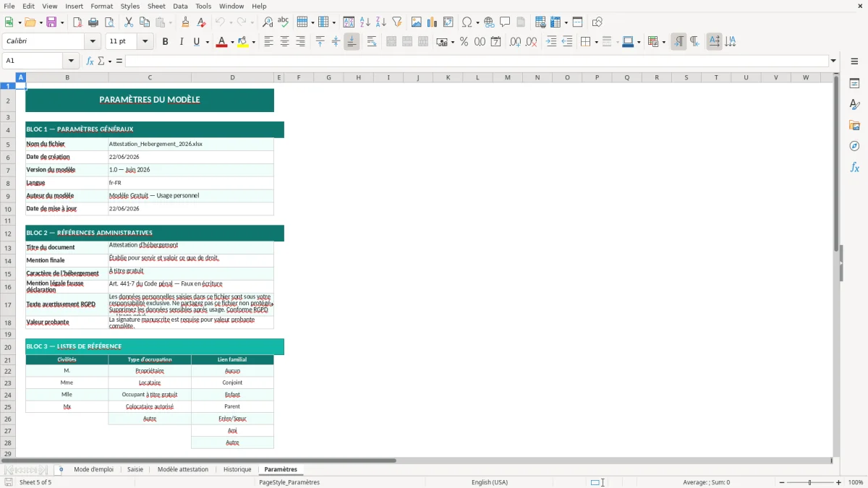Expand formula bar arrow

(x=833, y=61)
